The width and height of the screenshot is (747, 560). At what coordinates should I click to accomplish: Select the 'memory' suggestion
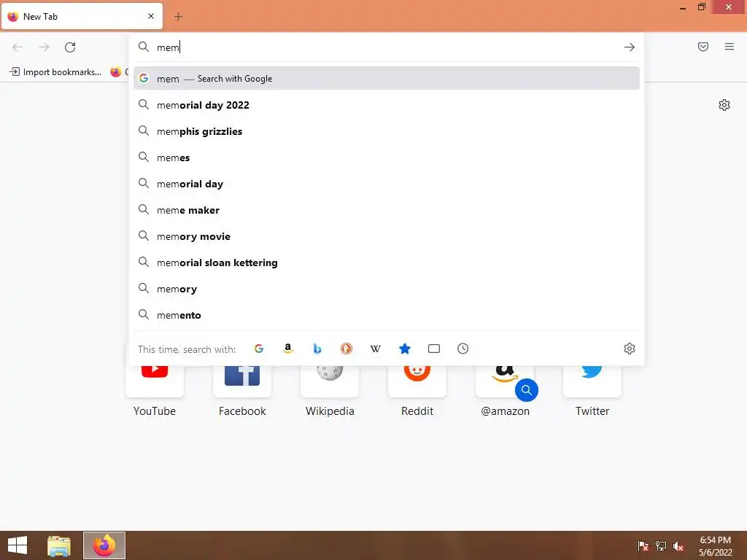click(x=387, y=289)
